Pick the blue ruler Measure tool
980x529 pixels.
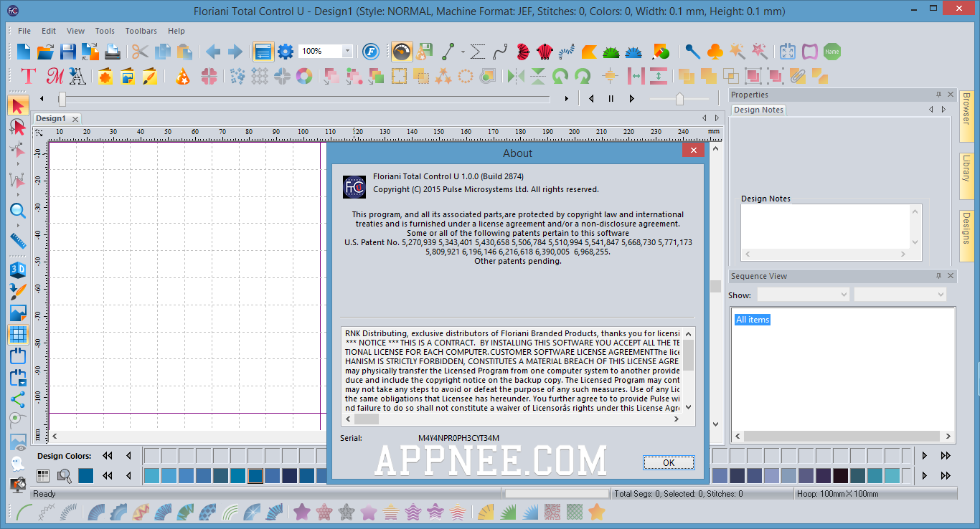(x=18, y=240)
